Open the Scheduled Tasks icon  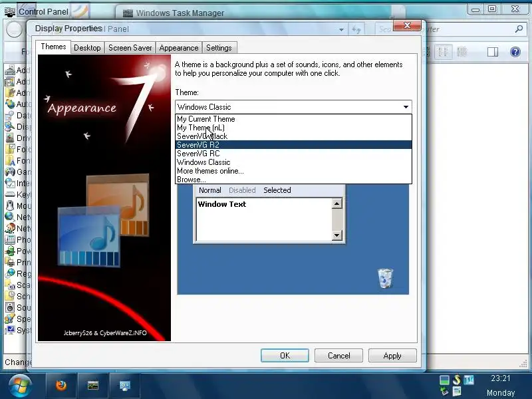(x=10, y=296)
